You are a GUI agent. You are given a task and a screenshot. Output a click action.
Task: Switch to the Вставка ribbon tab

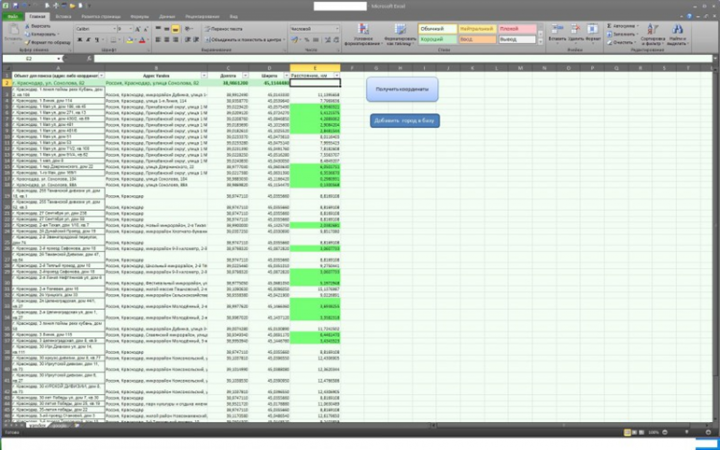point(63,17)
